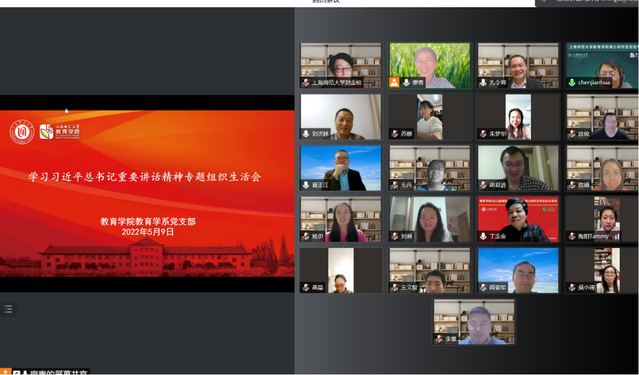Image resolution: width=639 pixels, height=375 pixels.
Task: Open the list panel icon below the shared slide
Action: click(x=8, y=309)
